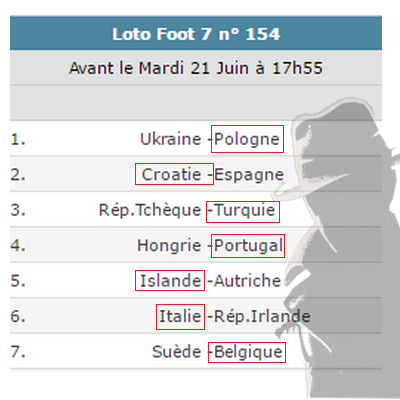Click Espagne in match 2
The height and width of the screenshot is (400, 400).
coord(249,175)
